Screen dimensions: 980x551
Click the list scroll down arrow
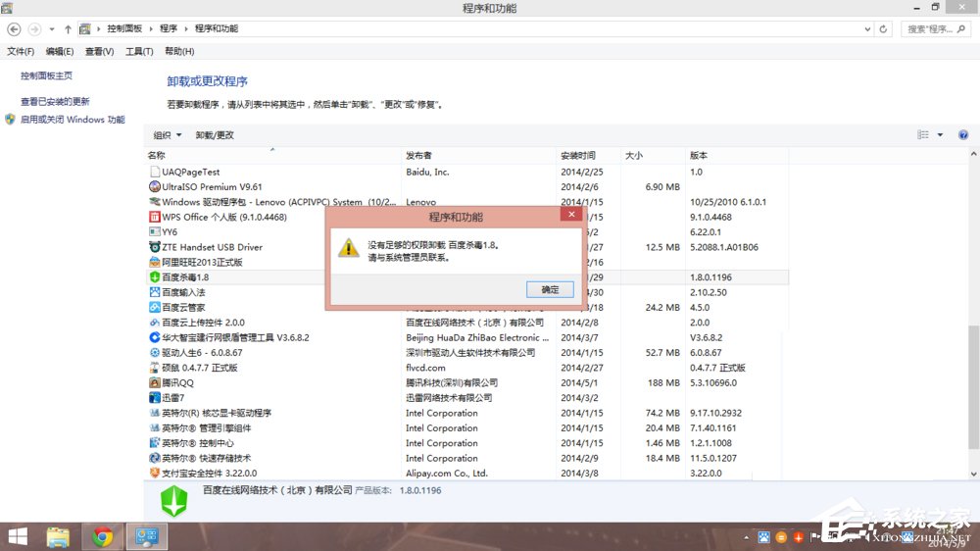[x=973, y=475]
